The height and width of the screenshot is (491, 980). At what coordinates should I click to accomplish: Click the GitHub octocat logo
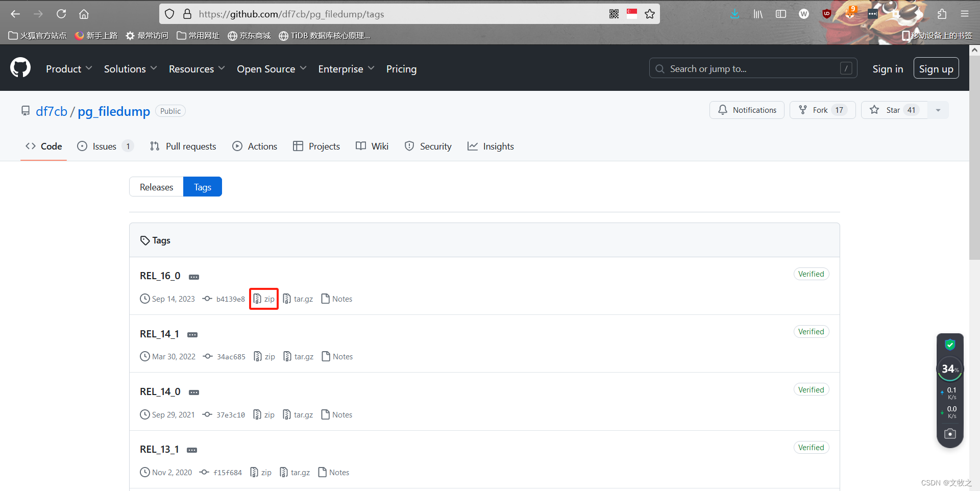tap(20, 67)
